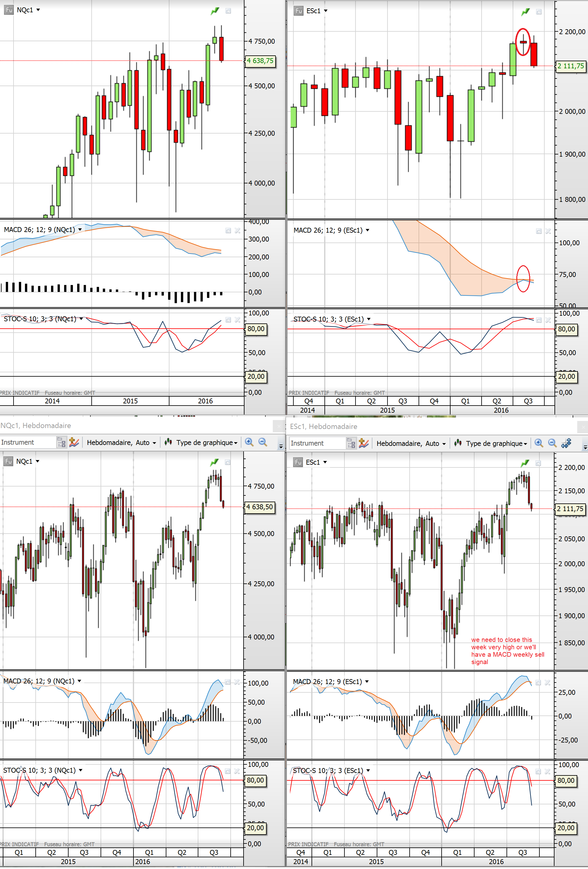Expand STOC-S 10; 3; 3 (NQc1) menu on weekly chart
588x869 pixels.
[x=80, y=771]
